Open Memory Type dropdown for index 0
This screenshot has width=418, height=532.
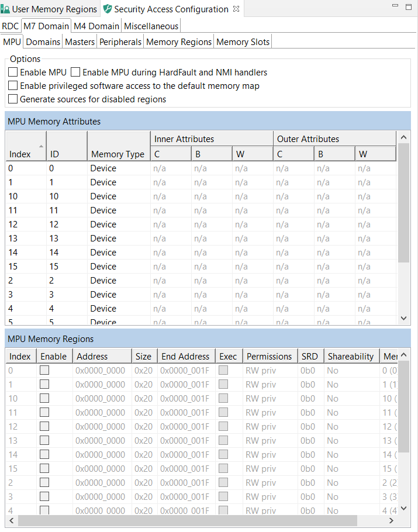(x=117, y=168)
